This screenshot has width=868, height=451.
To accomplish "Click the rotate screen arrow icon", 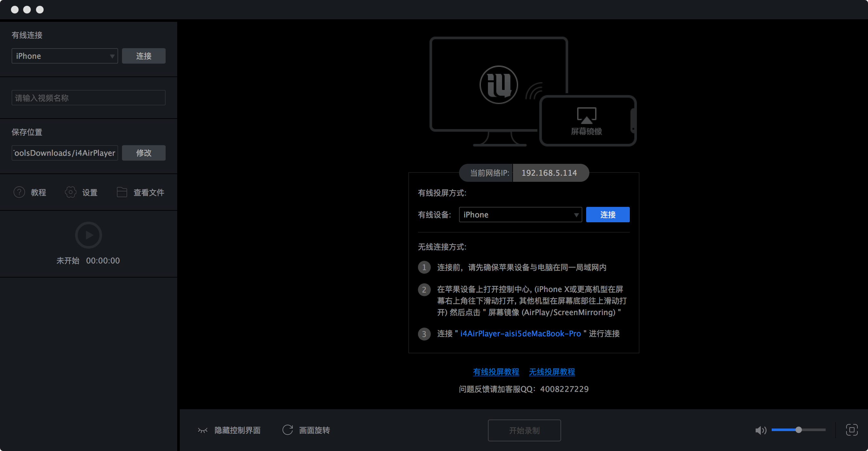I will pos(287,430).
